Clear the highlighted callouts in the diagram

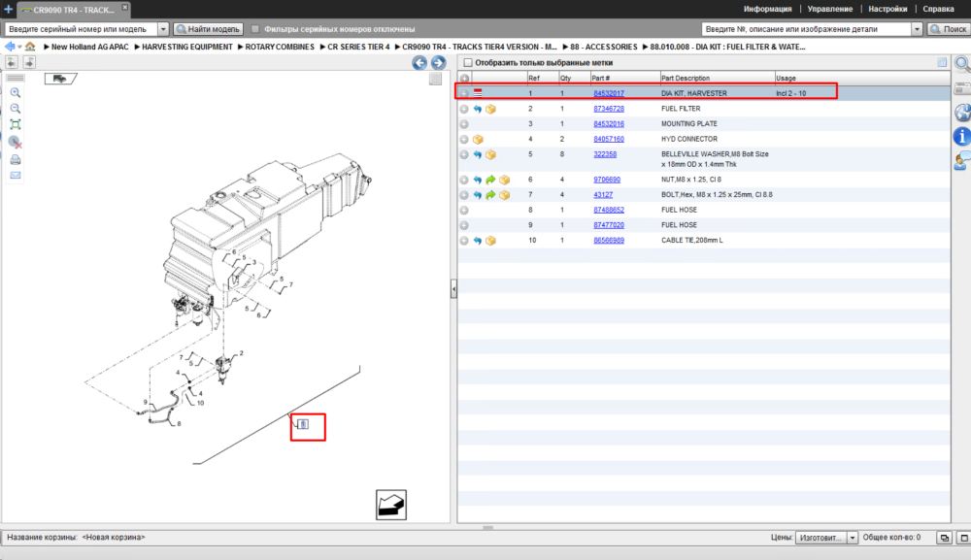tap(16, 143)
